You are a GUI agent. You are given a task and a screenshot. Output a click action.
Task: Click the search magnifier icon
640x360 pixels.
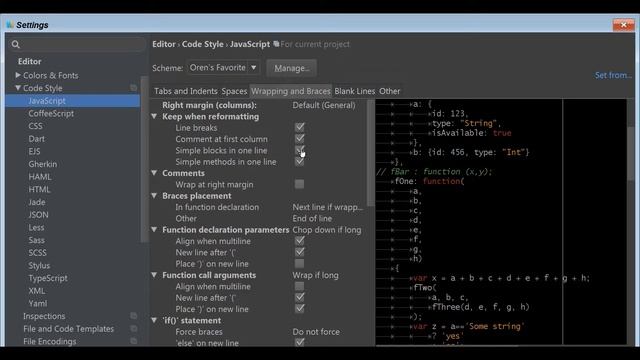(16, 44)
